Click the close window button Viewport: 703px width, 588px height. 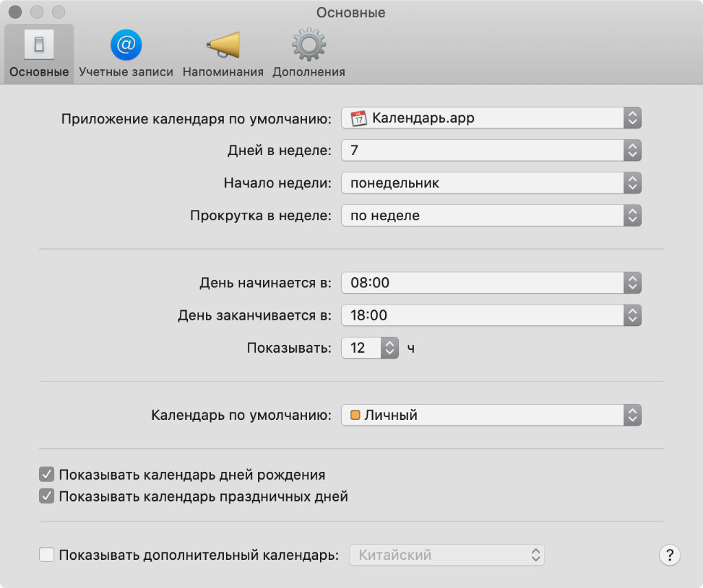pyautogui.click(x=15, y=12)
